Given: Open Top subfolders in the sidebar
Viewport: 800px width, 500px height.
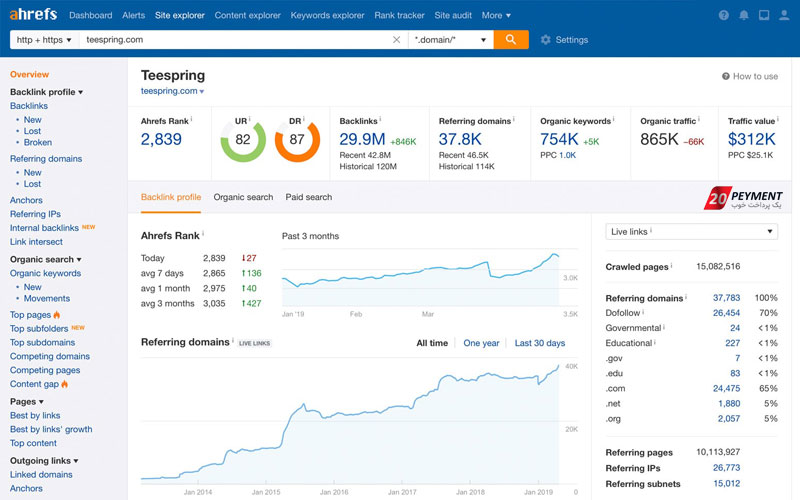Looking at the screenshot, I should 39,329.
